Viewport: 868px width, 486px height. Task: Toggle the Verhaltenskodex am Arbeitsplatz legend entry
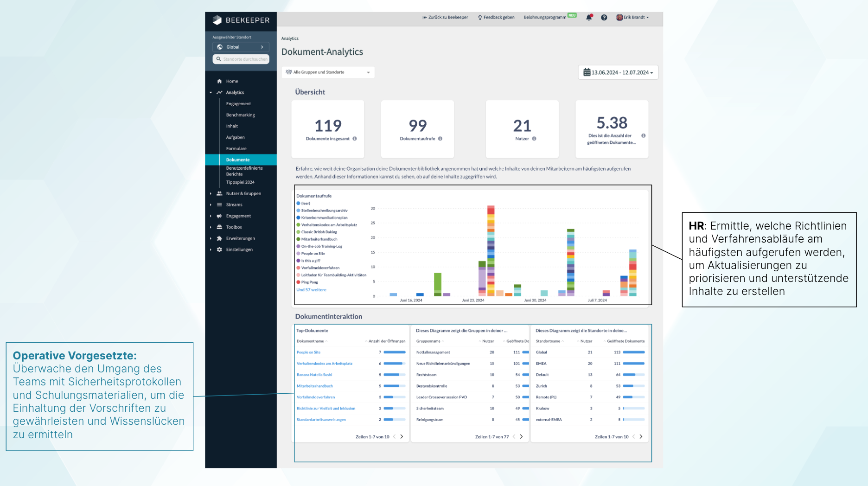coord(329,225)
